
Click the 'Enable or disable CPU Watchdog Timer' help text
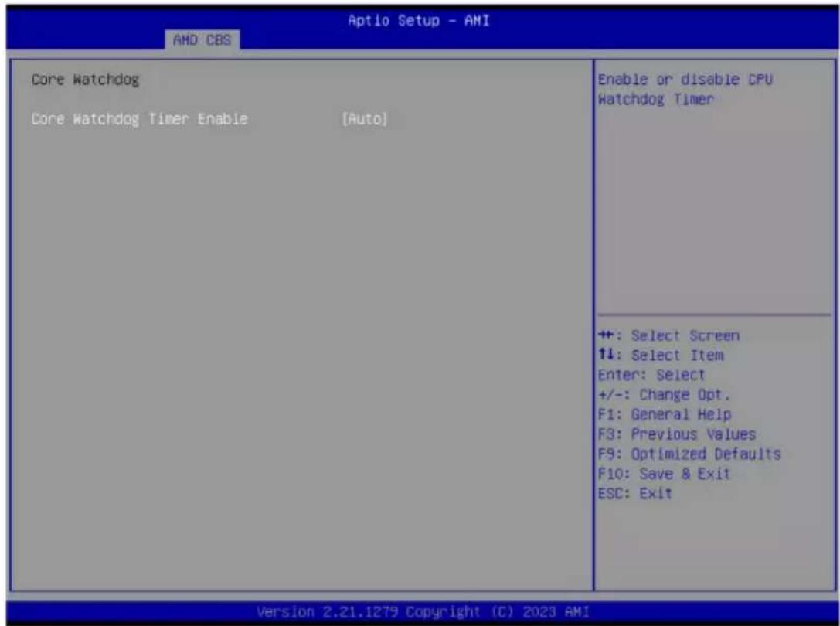click(x=685, y=90)
